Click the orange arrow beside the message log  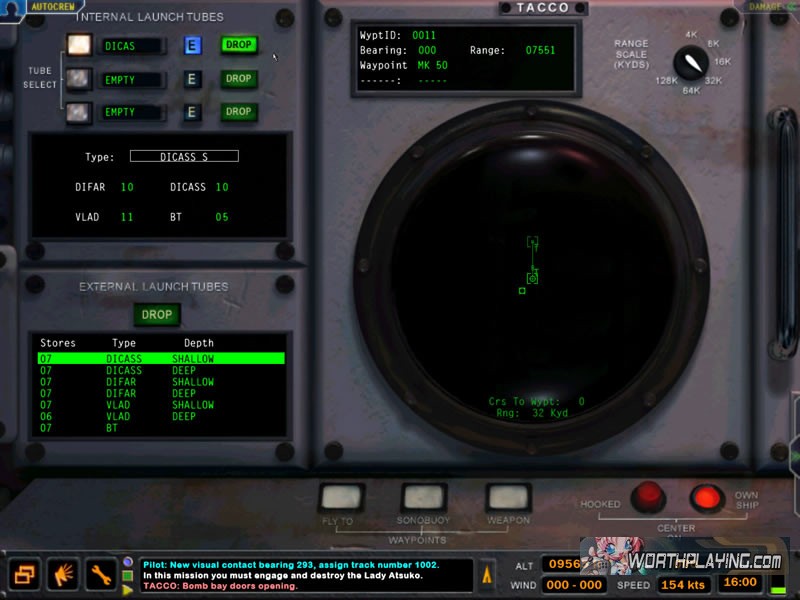pyautogui.click(x=488, y=574)
